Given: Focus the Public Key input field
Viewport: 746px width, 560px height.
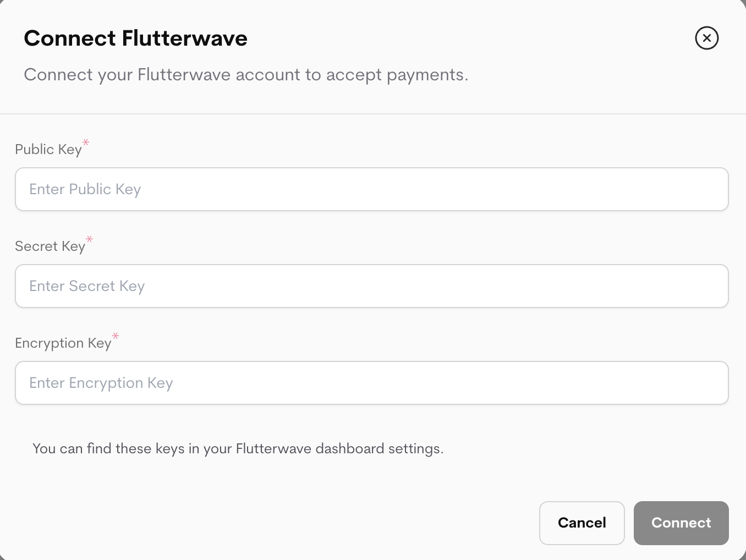Looking at the screenshot, I should pyautogui.click(x=372, y=189).
